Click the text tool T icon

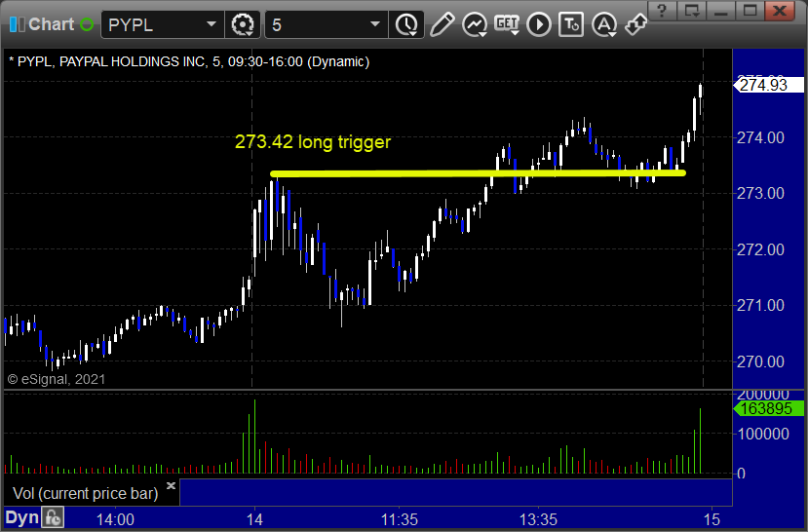pyautogui.click(x=571, y=24)
